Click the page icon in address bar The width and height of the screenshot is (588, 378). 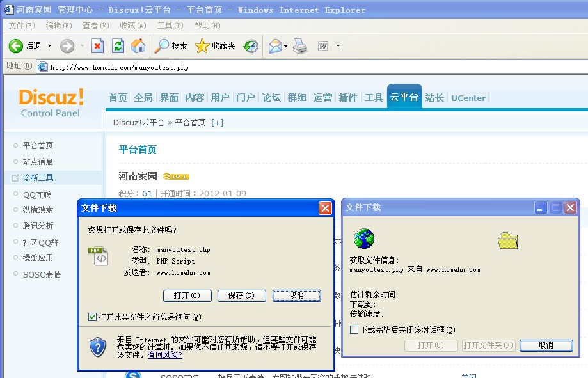click(43, 67)
